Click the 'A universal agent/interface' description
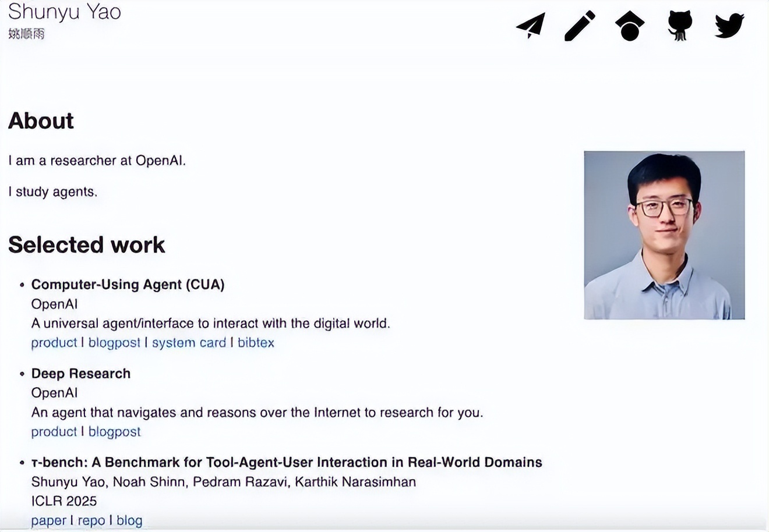Viewport: 769px width, 532px height. click(211, 324)
